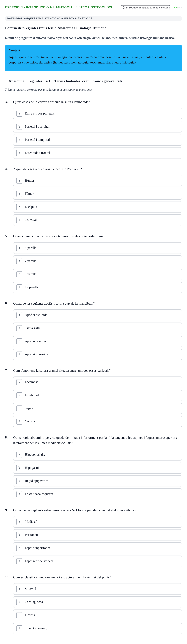The image size is (187, 644).
Task: Click letter 'a' box next to 'Húmer'
Action: click(19, 181)
